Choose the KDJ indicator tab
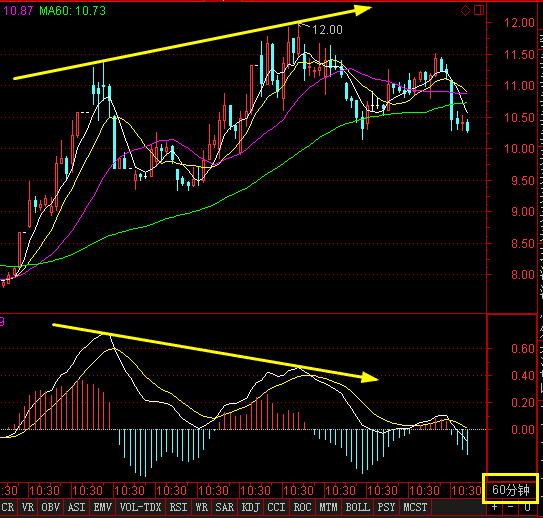The width and height of the screenshot is (543, 518). click(251, 507)
